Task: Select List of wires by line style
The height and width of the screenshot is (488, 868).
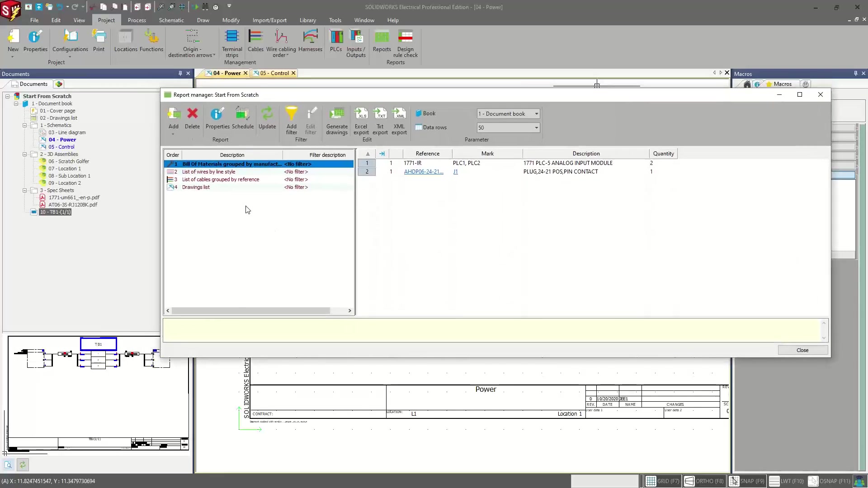Action: pyautogui.click(x=208, y=172)
